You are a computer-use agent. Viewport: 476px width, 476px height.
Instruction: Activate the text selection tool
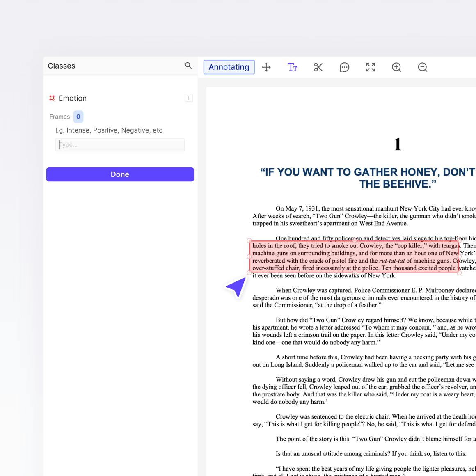click(x=292, y=67)
